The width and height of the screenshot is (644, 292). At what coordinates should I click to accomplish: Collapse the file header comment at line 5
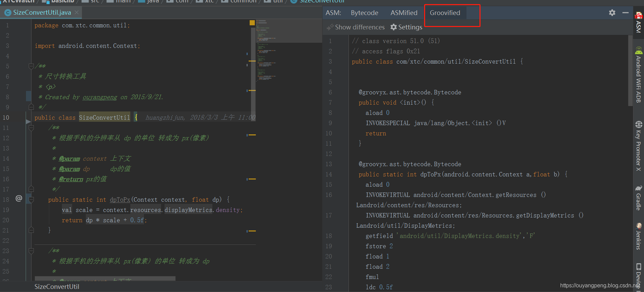click(31, 66)
